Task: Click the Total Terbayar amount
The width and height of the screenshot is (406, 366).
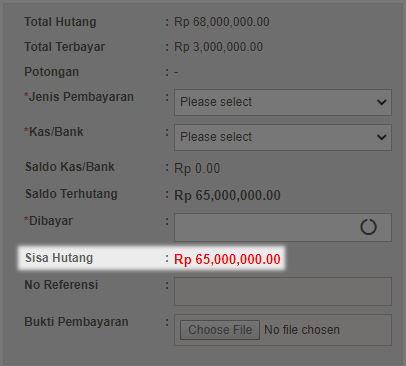Action: point(219,47)
